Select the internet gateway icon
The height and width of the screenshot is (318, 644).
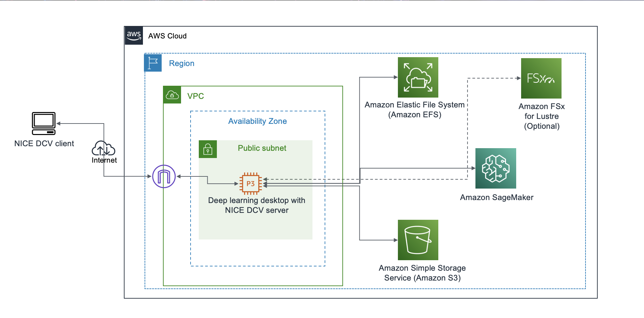click(x=163, y=177)
